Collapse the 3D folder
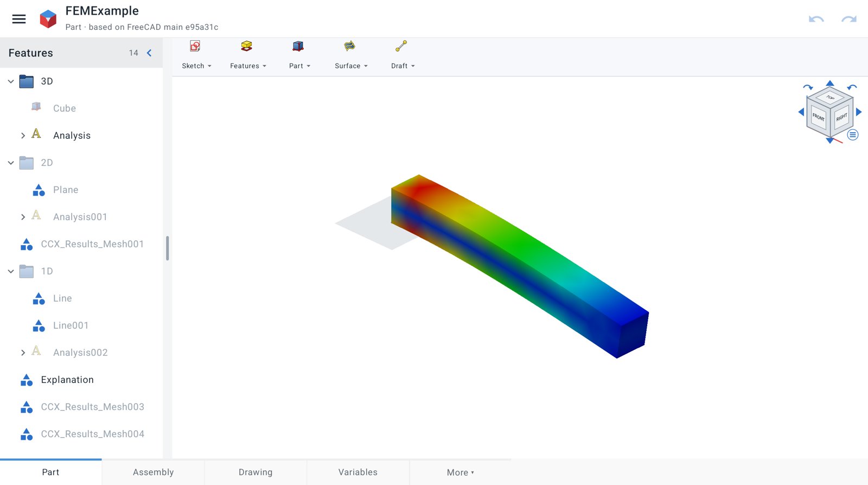 (11, 81)
